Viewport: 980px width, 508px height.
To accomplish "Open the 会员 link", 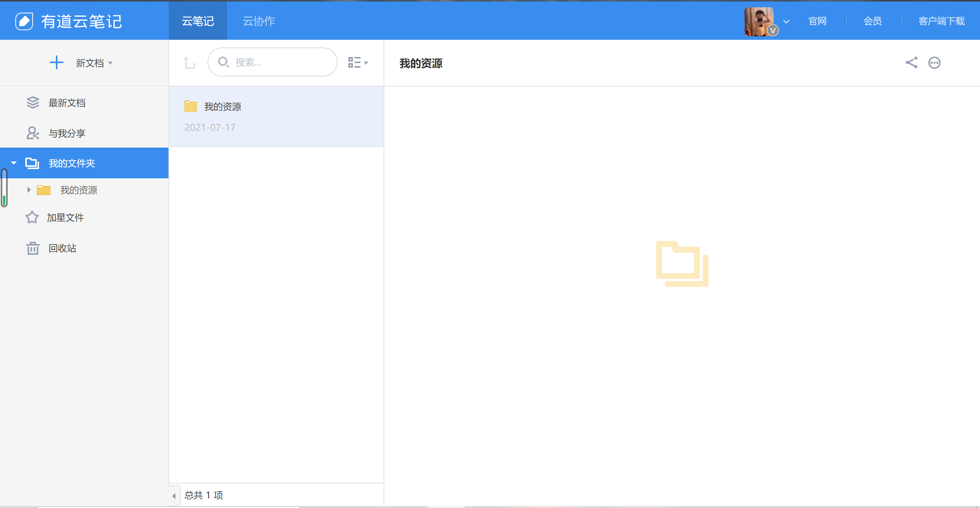I will [x=872, y=21].
